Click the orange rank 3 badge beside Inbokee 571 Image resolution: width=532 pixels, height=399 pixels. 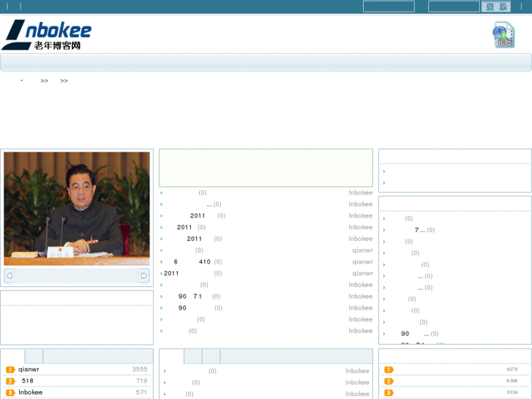click(x=10, y=392)
